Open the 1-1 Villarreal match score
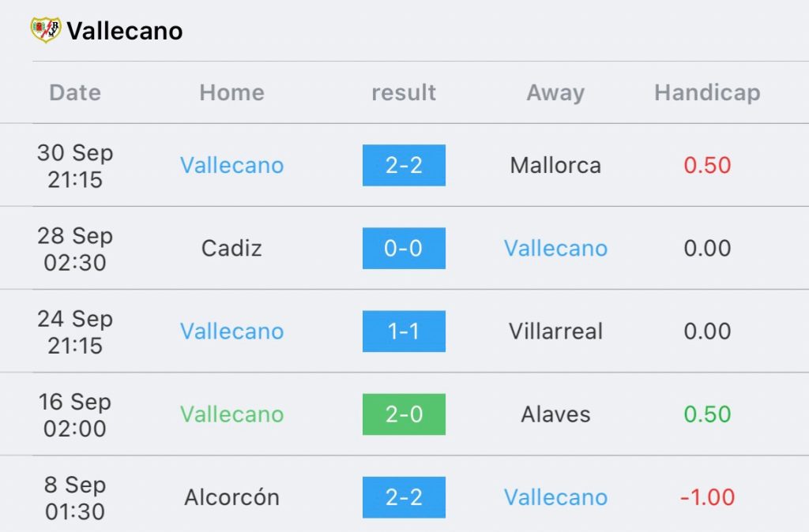 pos(404,332)
